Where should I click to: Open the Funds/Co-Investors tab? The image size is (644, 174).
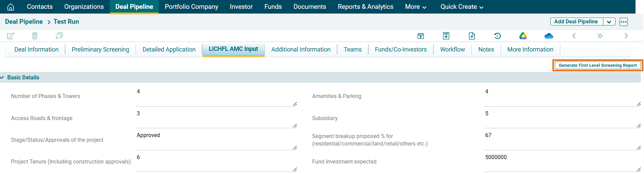401,50
